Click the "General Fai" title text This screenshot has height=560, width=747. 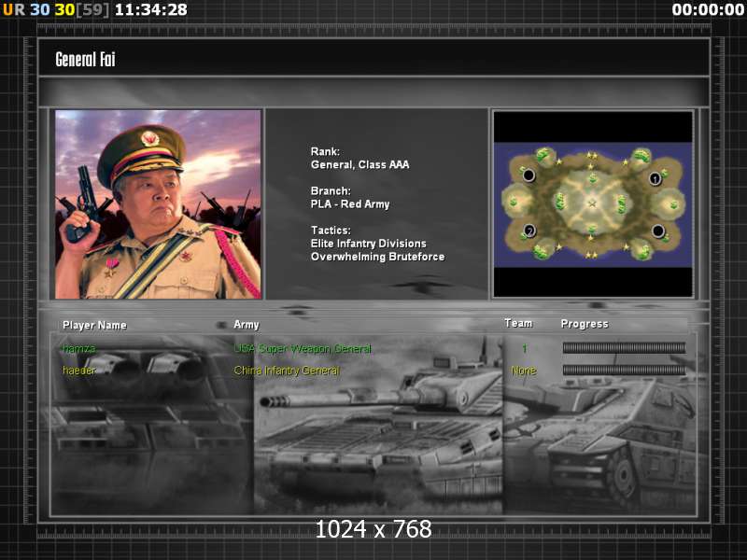tap(85, 60)
